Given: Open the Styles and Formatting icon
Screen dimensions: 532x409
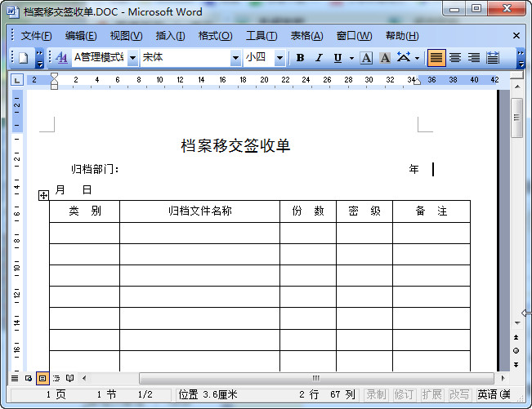Looking at the screenshot, I should 61,58.
